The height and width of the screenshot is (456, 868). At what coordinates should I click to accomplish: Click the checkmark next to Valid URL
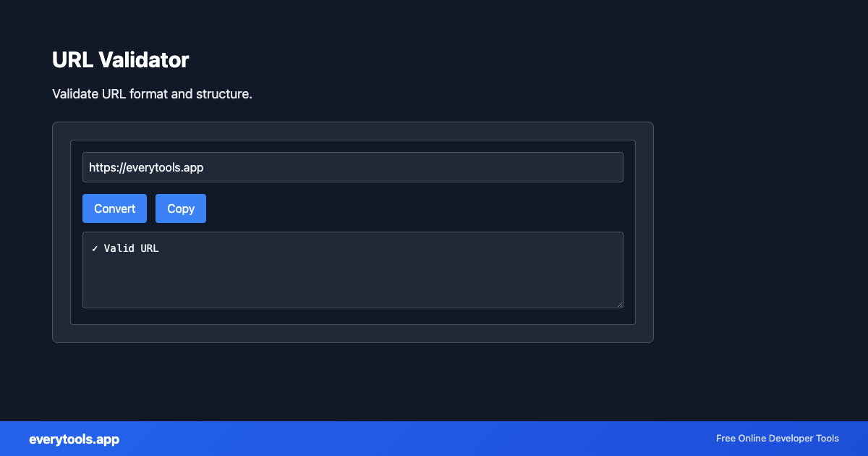coord(94,248)
